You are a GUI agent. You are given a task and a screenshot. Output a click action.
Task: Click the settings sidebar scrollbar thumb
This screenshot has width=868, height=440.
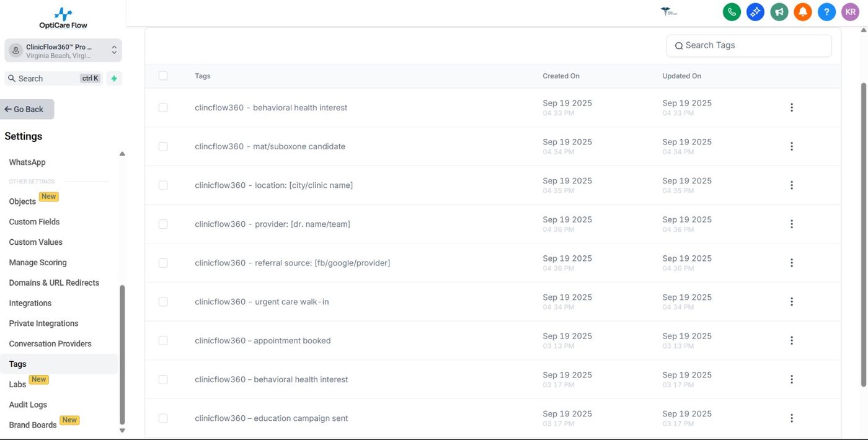tap(122, 354)
